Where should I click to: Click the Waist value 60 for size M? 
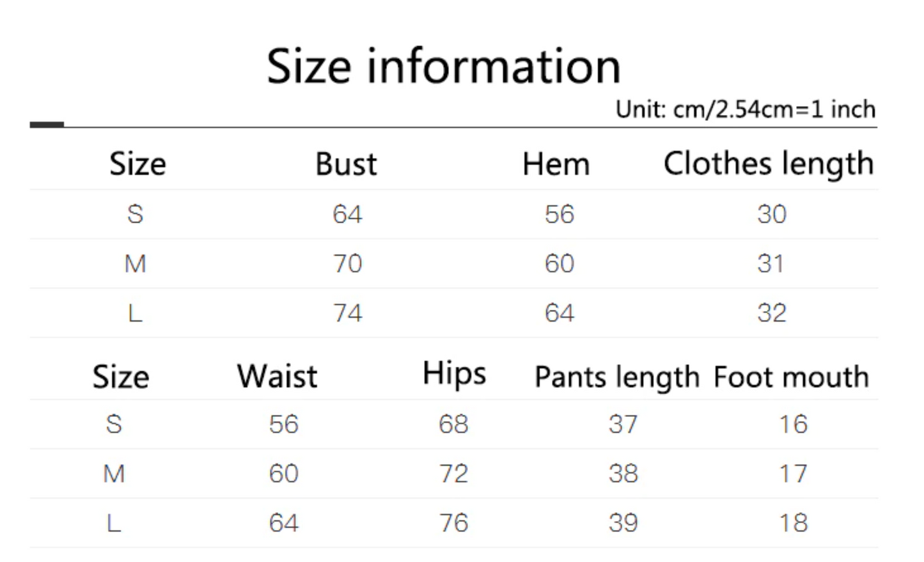tap(283, 474)
